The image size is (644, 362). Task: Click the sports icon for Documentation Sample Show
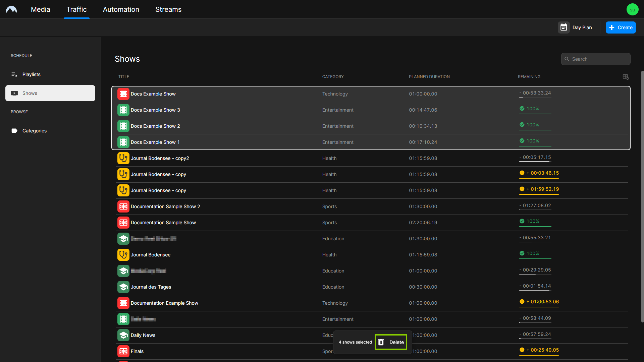pos(123,222)
